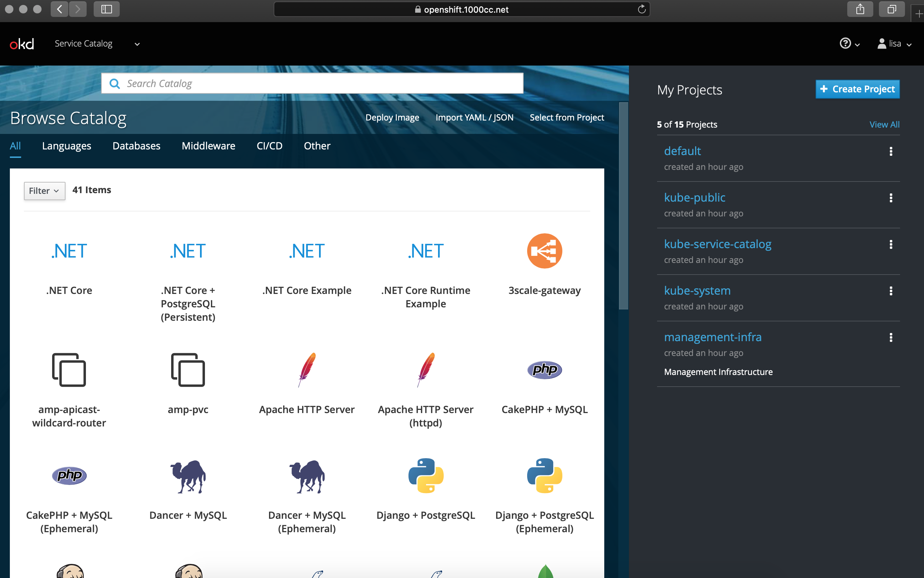Choose the Django + PostgreSQL item
The image size is (924, 578).
pyautogui.click(x=426, y=489)
